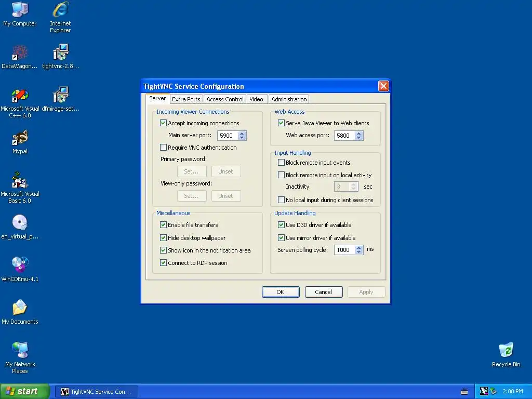
Task: Toggle Use D3D driver if available
Action: [281, 224]
